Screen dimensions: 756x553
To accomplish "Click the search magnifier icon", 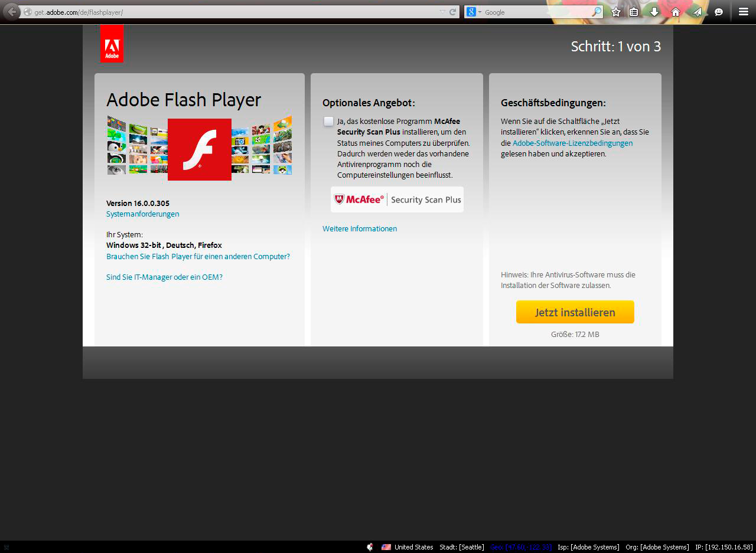I will [x=597, y=12].
